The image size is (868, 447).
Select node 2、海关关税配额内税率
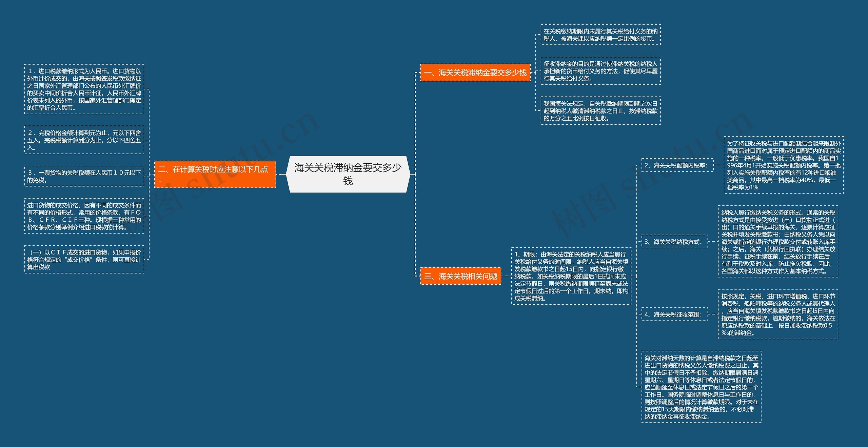(677, 165)
